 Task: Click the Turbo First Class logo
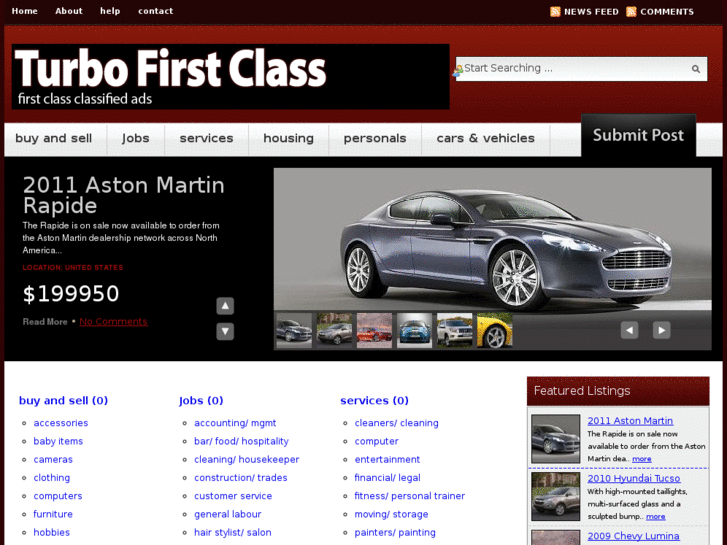[230, 77]
